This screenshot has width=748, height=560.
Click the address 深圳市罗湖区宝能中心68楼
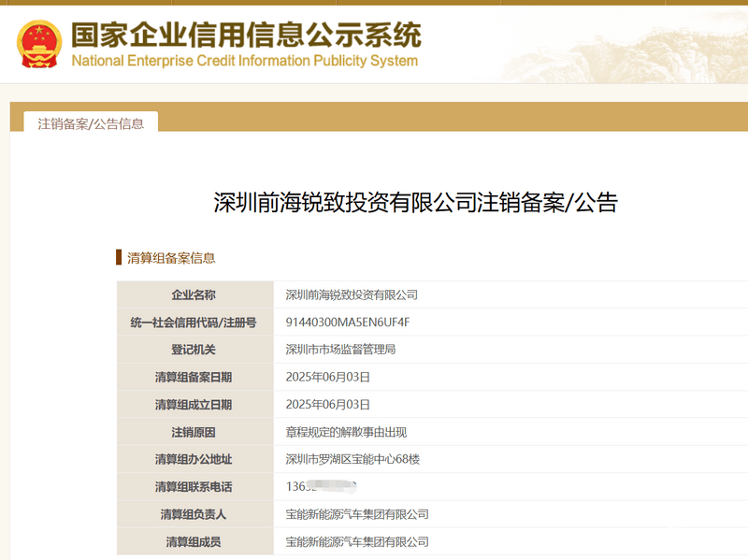pos(352,459)
